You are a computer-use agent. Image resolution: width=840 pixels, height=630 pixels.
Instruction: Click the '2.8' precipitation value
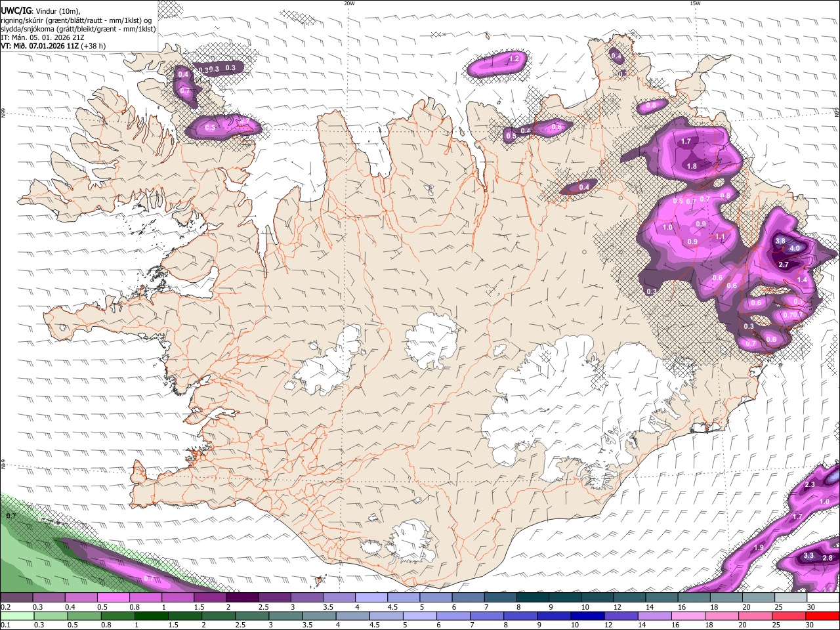click(828, 558)
